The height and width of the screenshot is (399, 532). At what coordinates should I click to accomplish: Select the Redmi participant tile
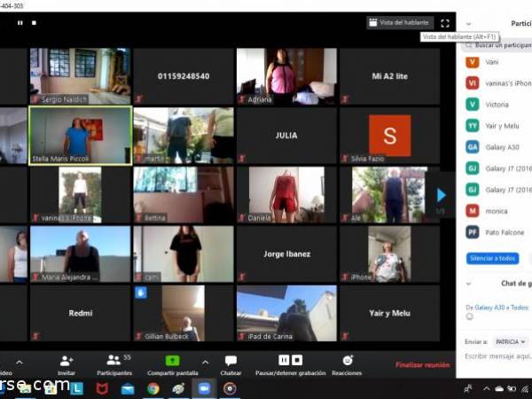click(x=81, y=313)
